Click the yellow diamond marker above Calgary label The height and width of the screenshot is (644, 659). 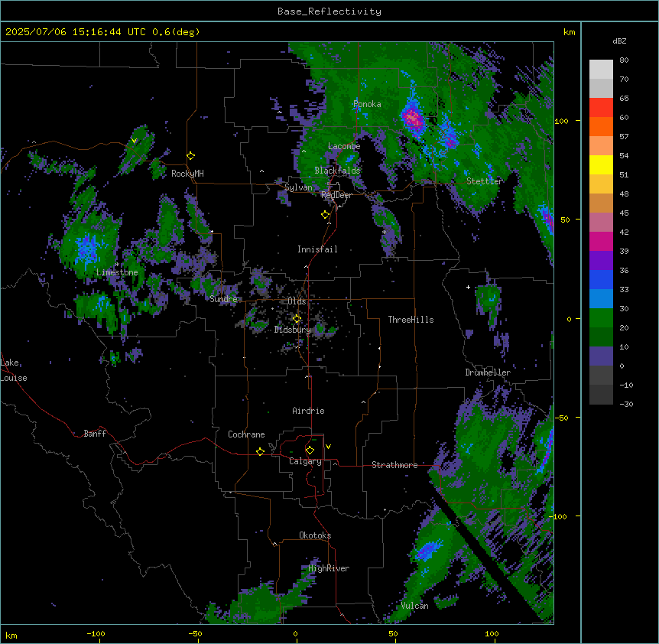(x=310, y=450)
